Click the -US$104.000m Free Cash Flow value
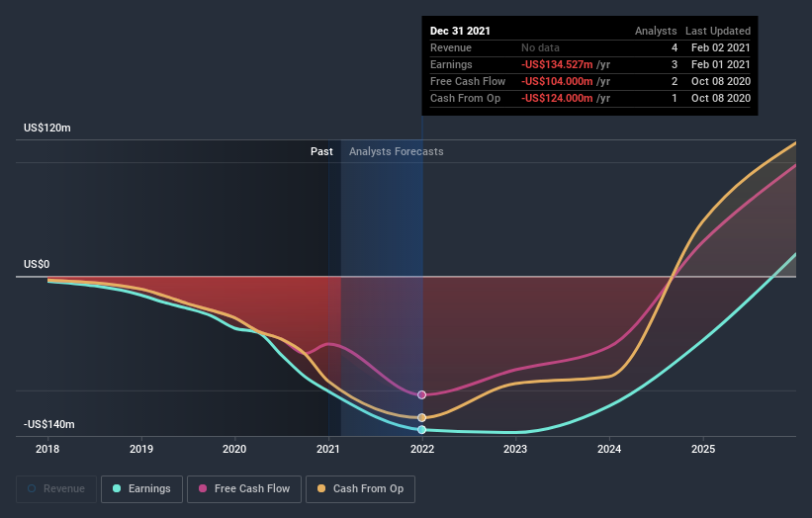812x518 pixels. coord(557,81)
